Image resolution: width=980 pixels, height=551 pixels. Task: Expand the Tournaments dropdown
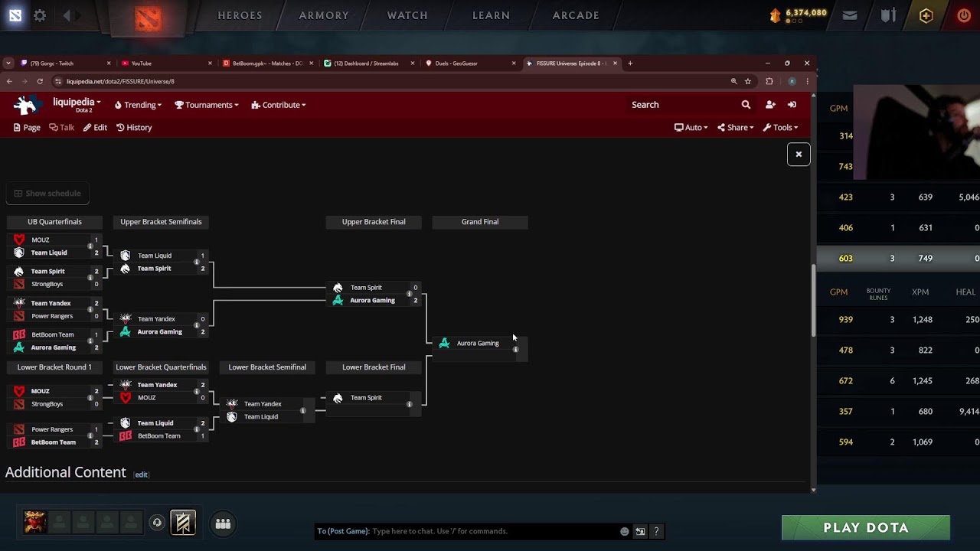pyautogui.click(x=207, y=105)
